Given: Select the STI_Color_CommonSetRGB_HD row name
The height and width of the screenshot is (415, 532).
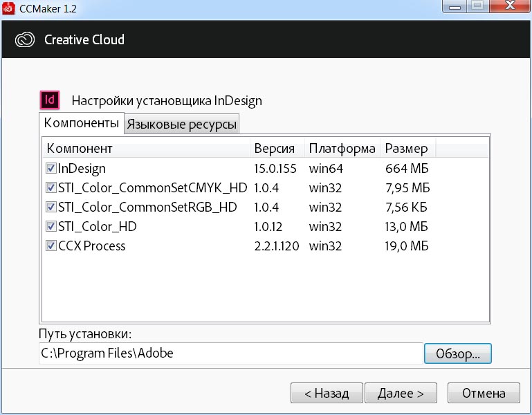Looking at the screenshot, I should 147,207.
